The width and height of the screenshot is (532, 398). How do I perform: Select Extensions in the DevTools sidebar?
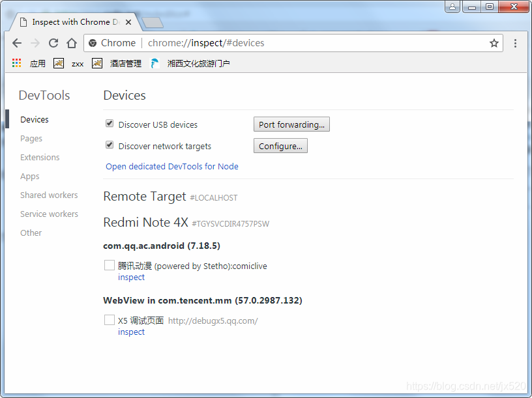(x=40, y=157)
